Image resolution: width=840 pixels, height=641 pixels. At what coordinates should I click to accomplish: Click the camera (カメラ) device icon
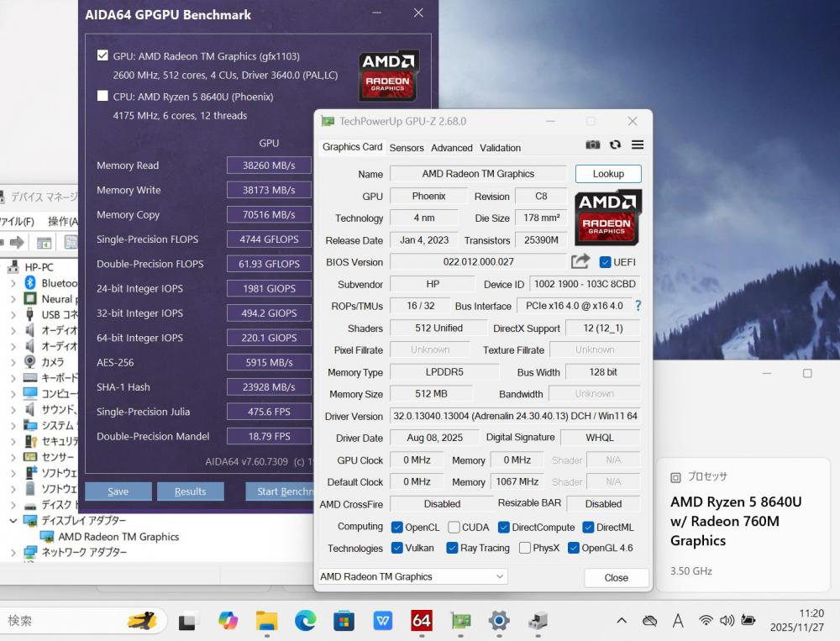pos(30,362)
